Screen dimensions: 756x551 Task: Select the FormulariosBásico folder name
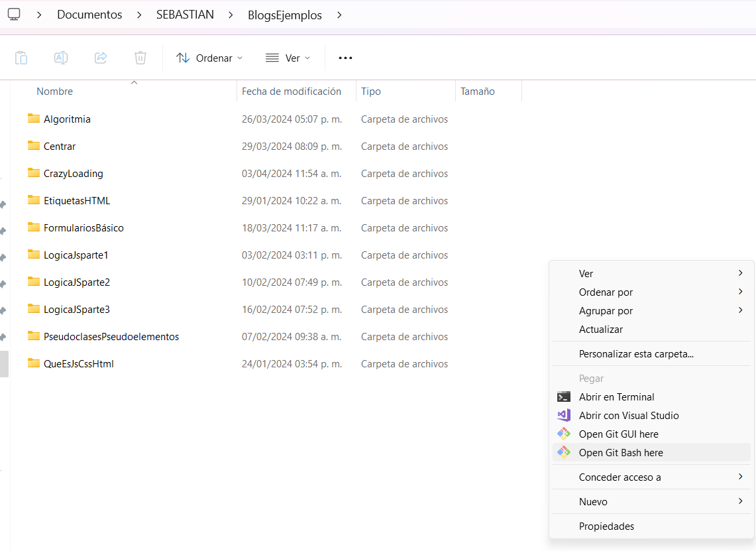(x=83, y=227)
